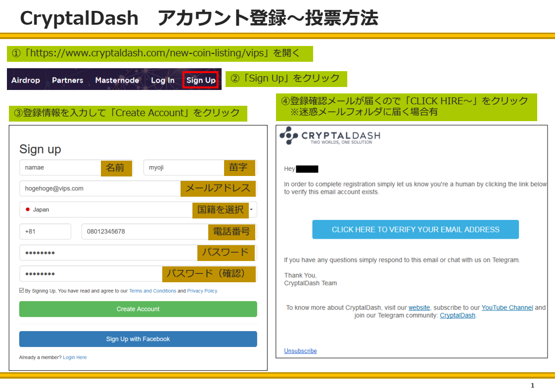The image size is (555, 392).
Task: Click the +81 country code field
Action: pyautogui.click(x=46, y=232)
